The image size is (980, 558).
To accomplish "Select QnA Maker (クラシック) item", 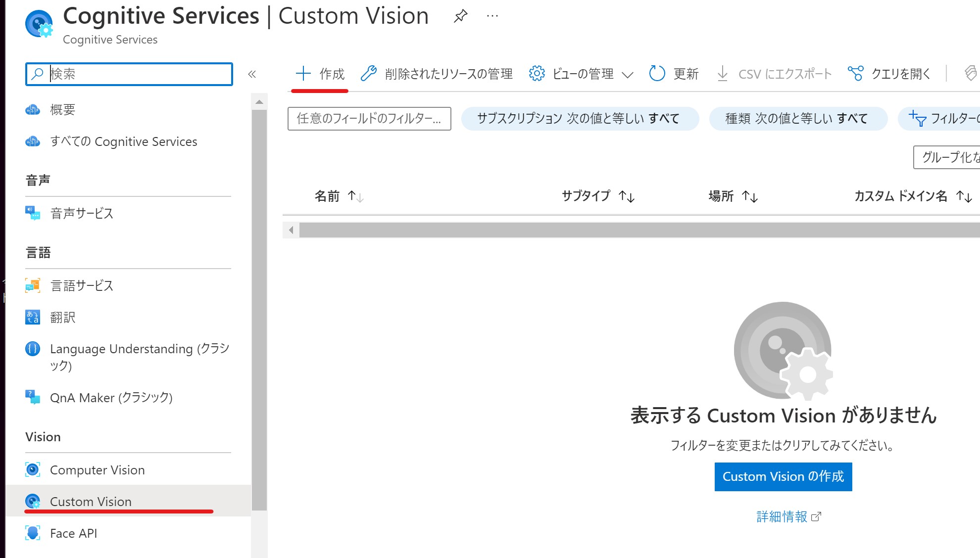I will [x=128, y=398].
